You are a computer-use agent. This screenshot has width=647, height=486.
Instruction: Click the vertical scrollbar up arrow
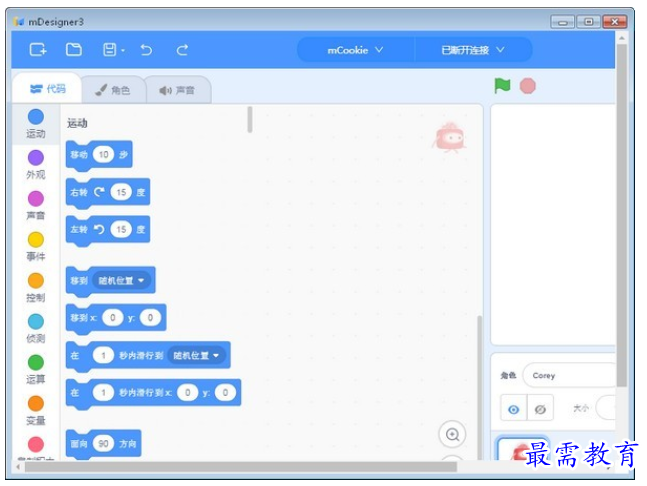(621, 38)
